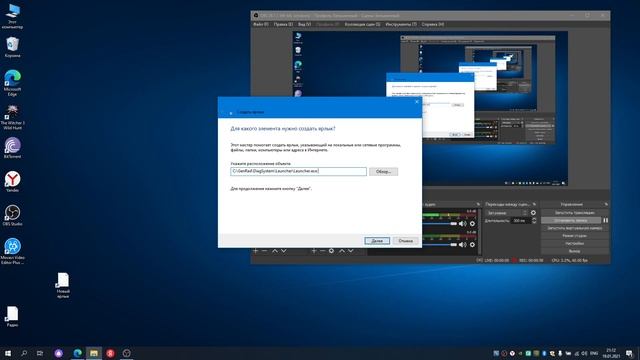Select the Корзина recycle bin icon

coord(12,47)
